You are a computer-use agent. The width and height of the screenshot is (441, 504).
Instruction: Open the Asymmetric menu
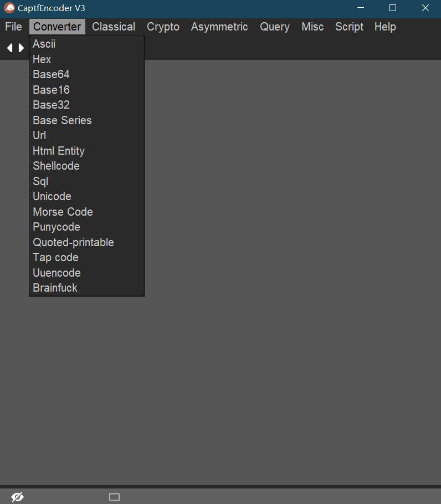[219, 27]
